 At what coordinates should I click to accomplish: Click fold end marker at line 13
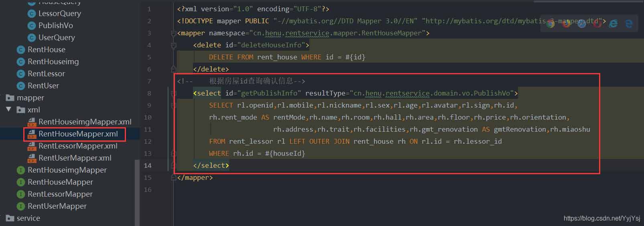174,153
